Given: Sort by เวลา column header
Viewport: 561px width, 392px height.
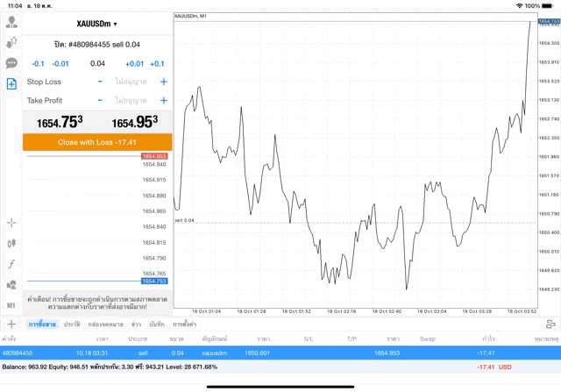Looking at the screenshot, I should click(x=103, y=339).
